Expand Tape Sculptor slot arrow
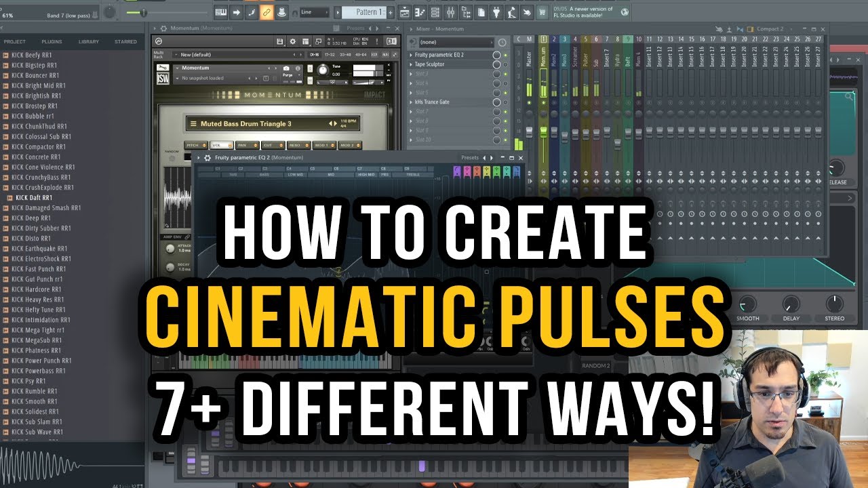Viewport: 868px width, 488px height. [411, 64]
